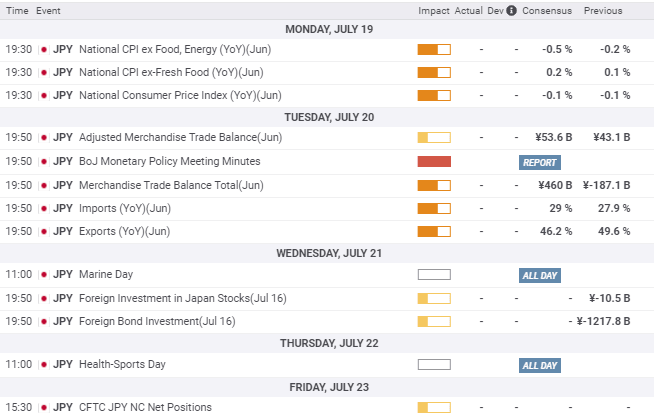Click the Previous column header
This screenshot has width=654, height=417.
pyautogui.click(x=603, y=11)
